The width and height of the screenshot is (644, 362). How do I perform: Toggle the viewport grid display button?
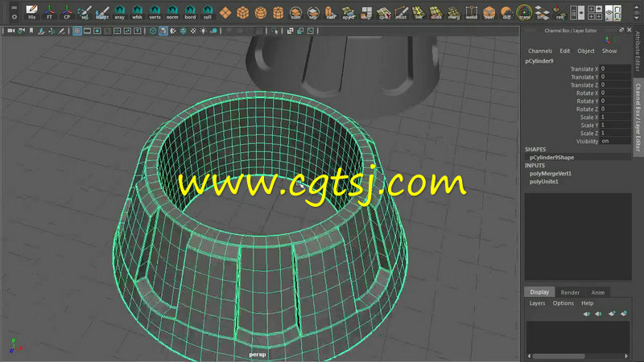point(76,31)
